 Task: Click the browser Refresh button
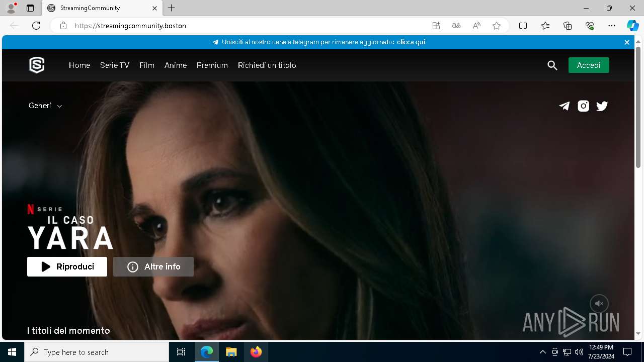coord(36,26)
